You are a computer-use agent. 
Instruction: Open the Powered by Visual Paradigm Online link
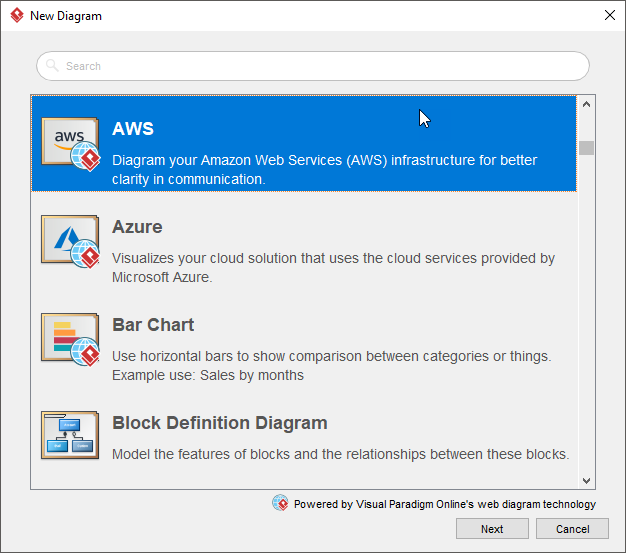coord(444,504)
